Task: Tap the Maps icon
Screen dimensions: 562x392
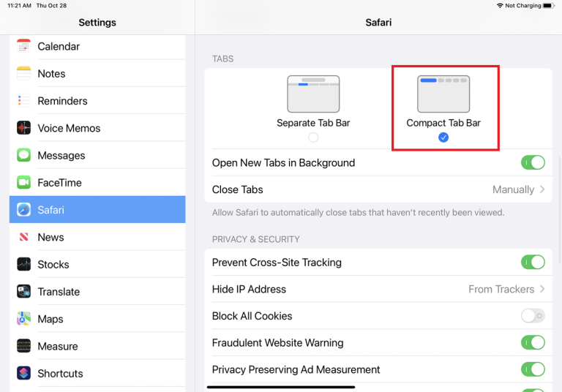Action: 24,319
